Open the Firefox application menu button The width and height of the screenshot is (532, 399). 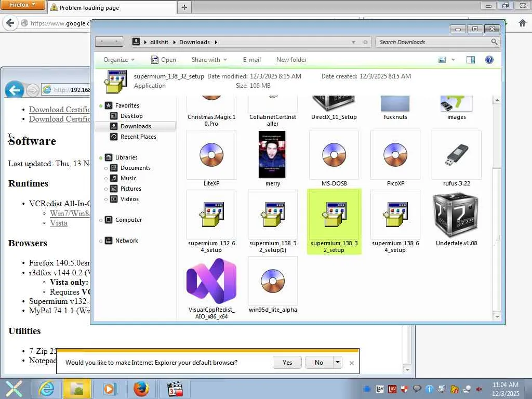click(22, 5)
